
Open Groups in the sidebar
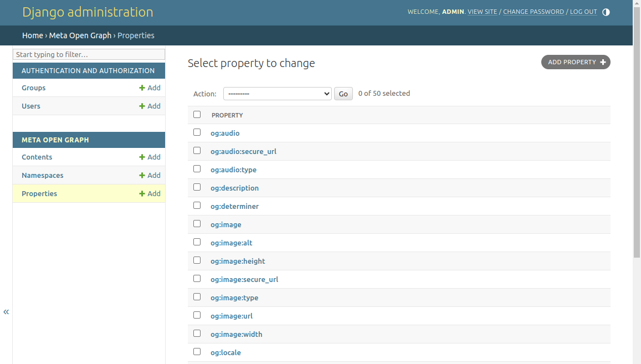click(x=34, y=88)
